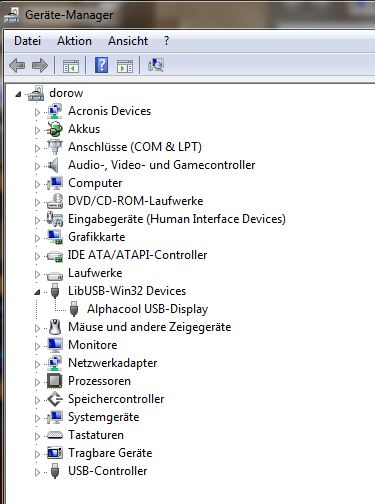375x504 pixels.
Task: Click the Eingabegeräte HID icon
Action: pyautogui.click(x=55, y=219)
